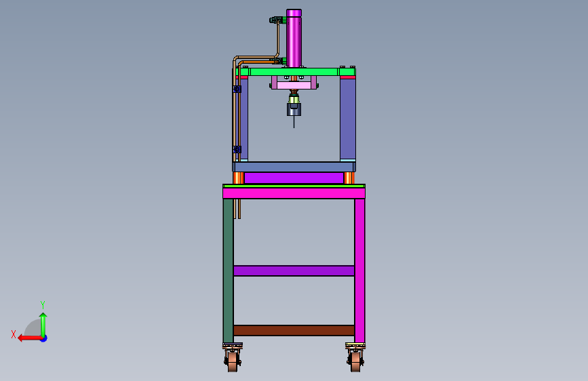Viewport: 588px width, 381px height.
Task: Select the pink table top beam
Action: click(294, 193)
